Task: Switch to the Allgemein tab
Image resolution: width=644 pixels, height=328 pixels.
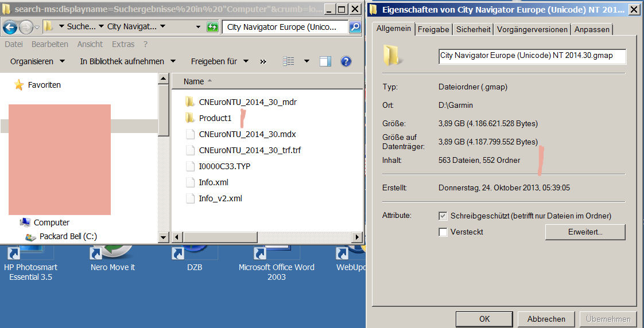Action: click(394, 28)
